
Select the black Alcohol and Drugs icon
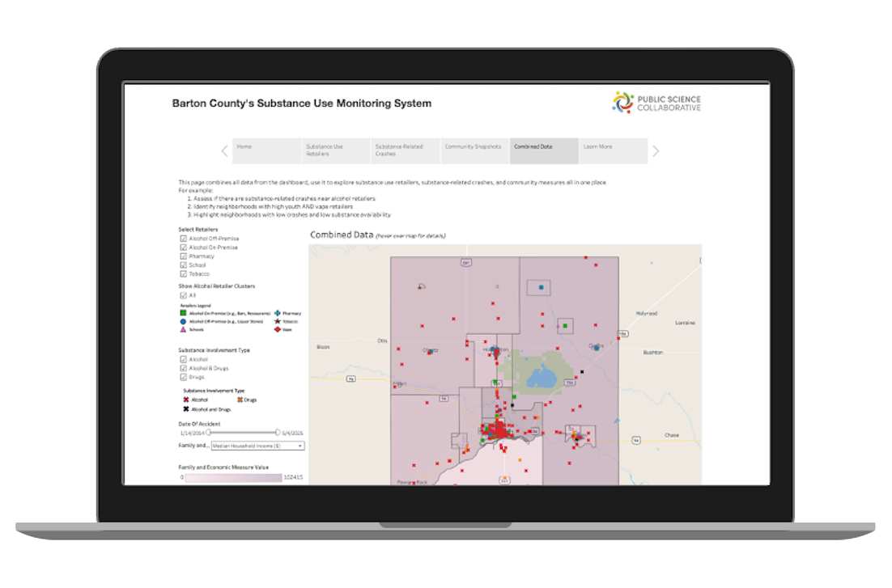point(186,409)
